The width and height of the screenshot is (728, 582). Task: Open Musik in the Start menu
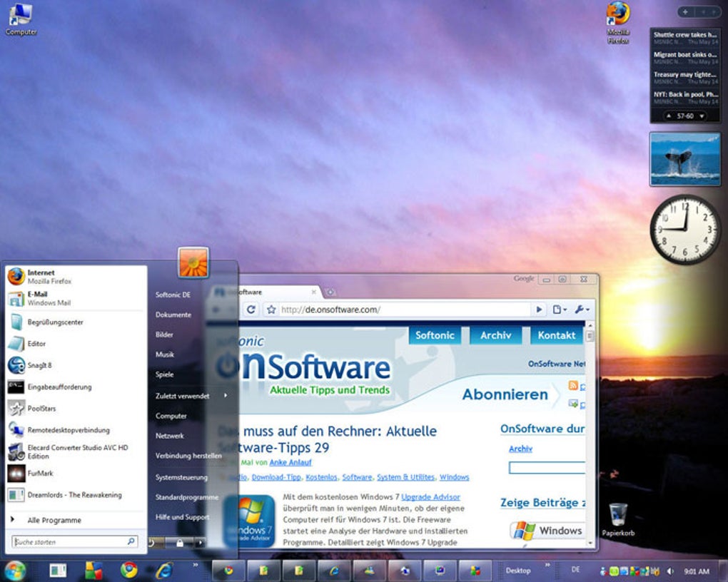pos(165,354)
